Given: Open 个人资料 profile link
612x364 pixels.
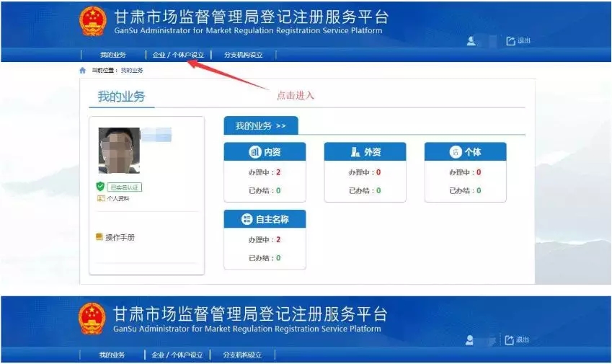Looking at the screenshot, I should point(118,199).
